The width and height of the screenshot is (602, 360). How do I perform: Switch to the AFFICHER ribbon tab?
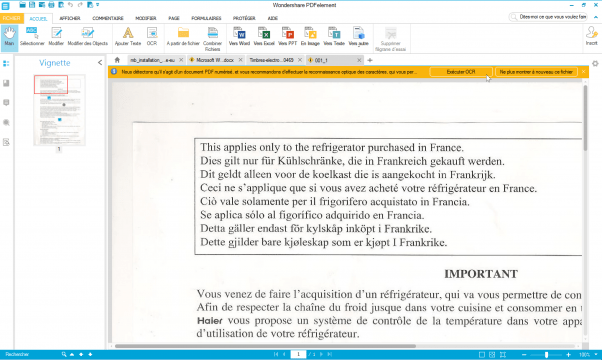pos(70,18)
